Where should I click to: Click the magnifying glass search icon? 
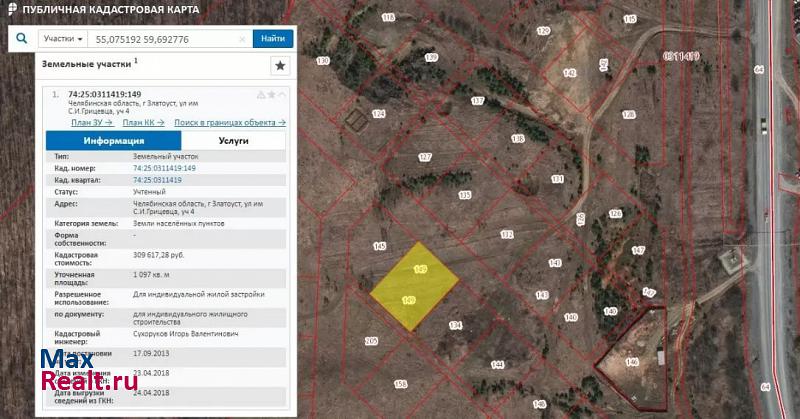click(19, 38)
